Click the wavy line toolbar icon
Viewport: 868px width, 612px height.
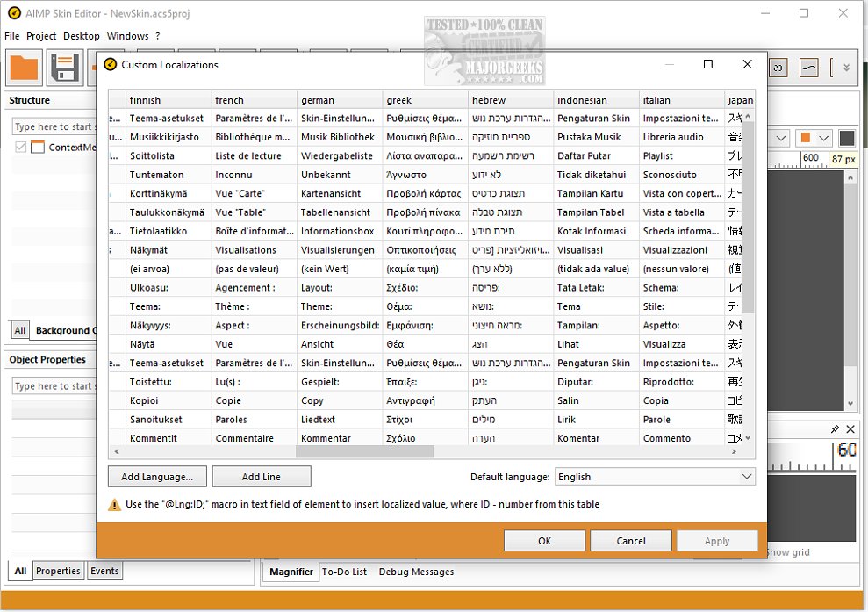[807, 68]
